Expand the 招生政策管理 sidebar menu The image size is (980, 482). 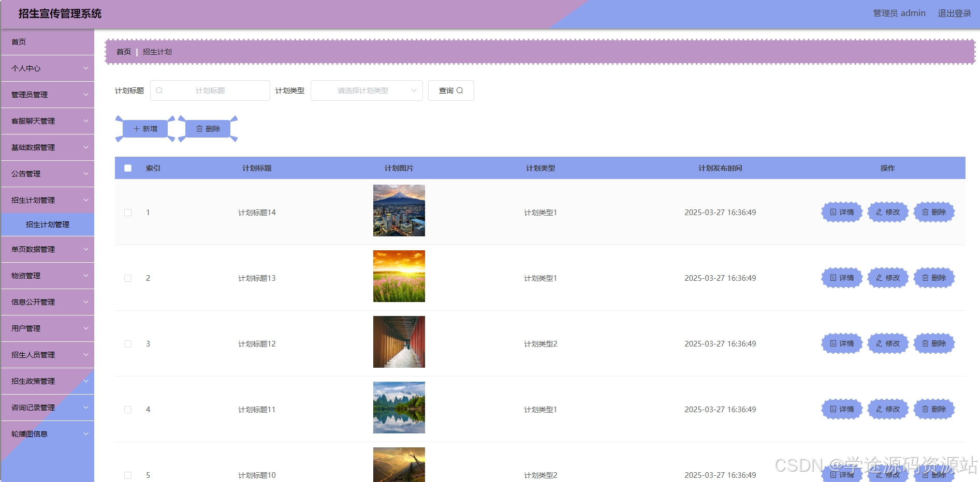coord(48,381)
